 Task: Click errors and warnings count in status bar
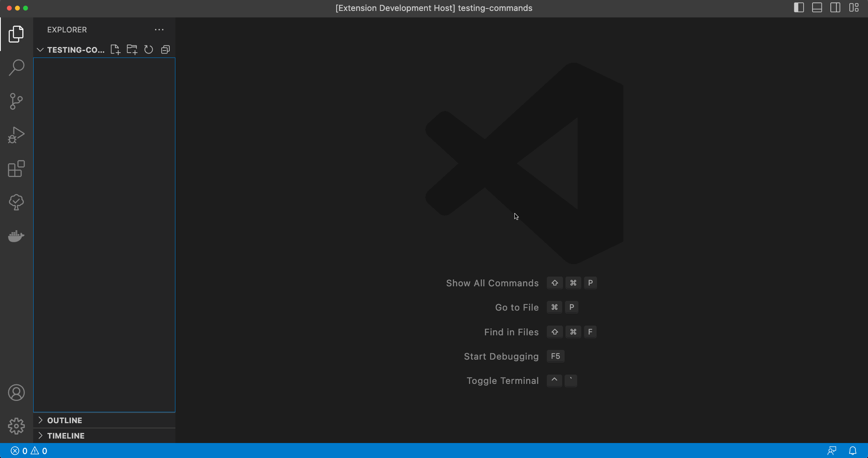[29, 451]
